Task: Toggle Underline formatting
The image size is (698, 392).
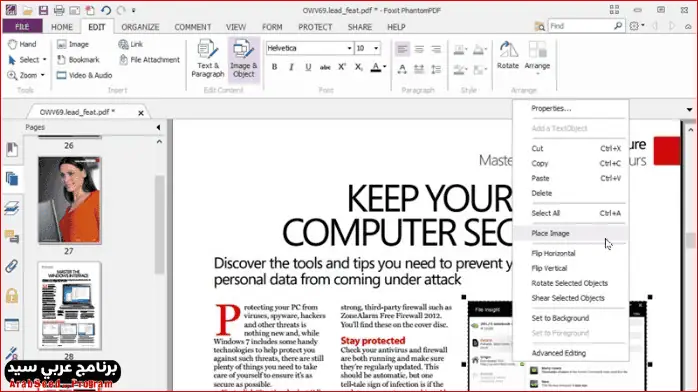Action: [308, 67]
